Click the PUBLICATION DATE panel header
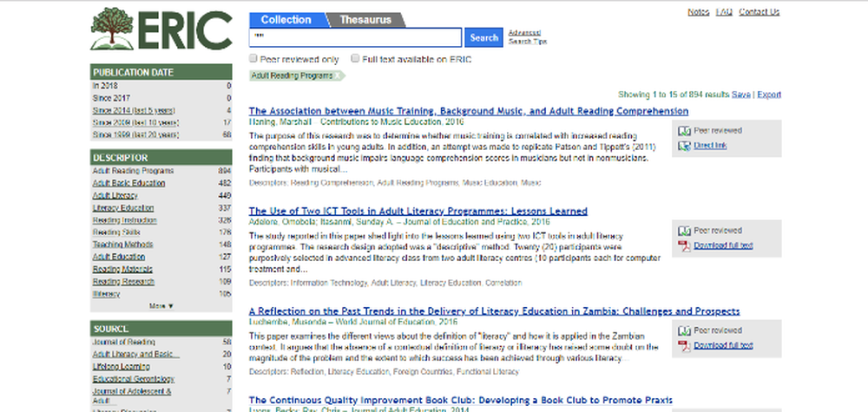 tap(161, 72)
